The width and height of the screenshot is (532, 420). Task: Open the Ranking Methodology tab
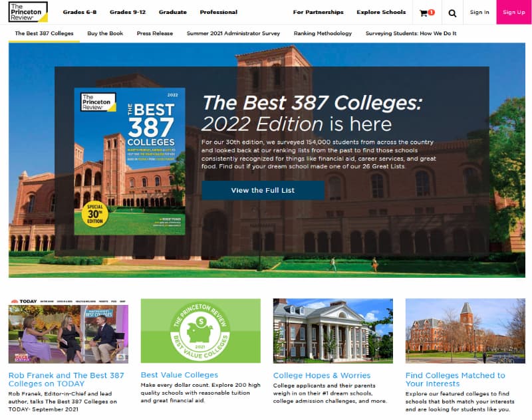coord(323,33)
